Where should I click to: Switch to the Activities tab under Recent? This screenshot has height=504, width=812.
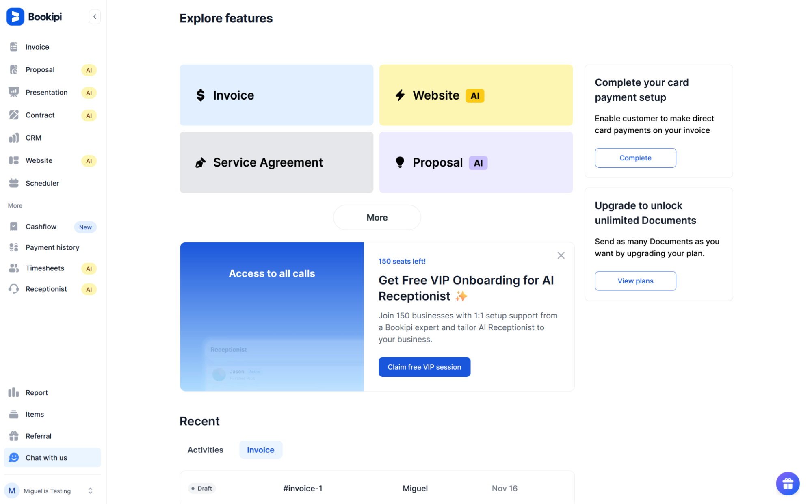[205, 450]
